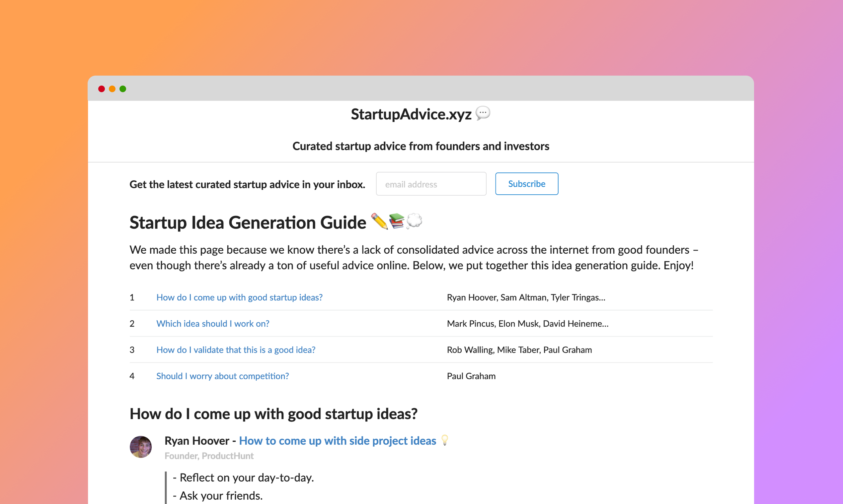Click the "Founder, ProductHunt" label
This screenshot has height=504, width=843.
click(x=209, y=456)
